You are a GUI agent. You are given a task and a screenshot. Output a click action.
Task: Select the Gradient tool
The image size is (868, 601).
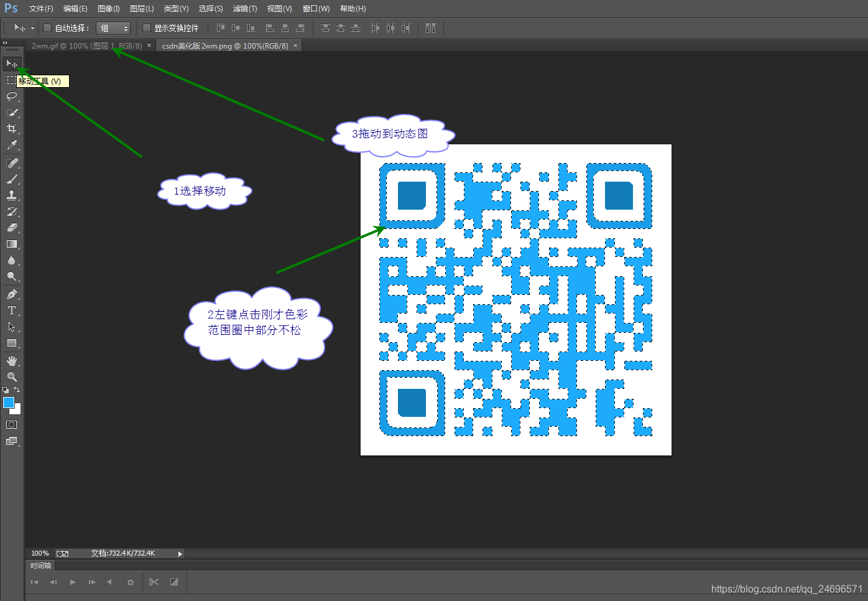pos(12,245)
